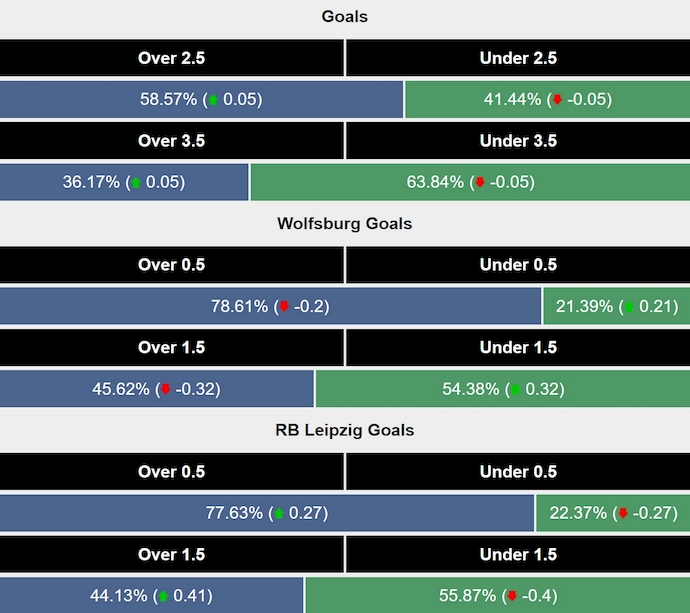Click red down arrow beside 63.84%

point(480,183)
